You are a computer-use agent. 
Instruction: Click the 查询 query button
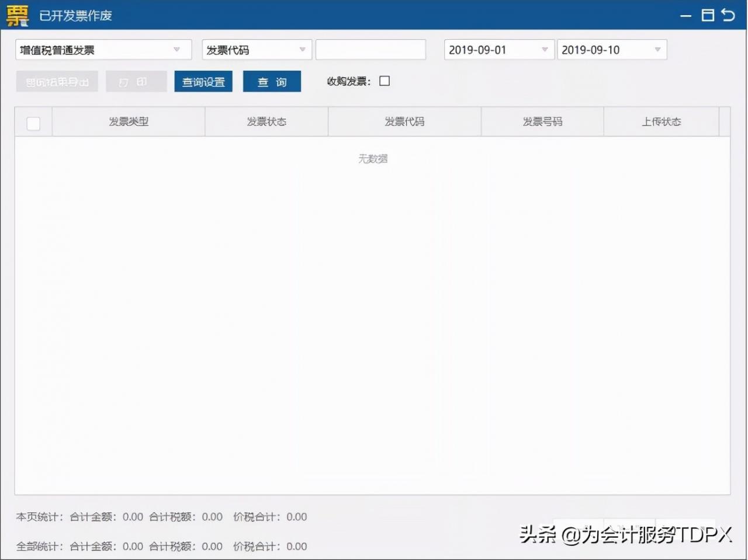coord(272,82)
